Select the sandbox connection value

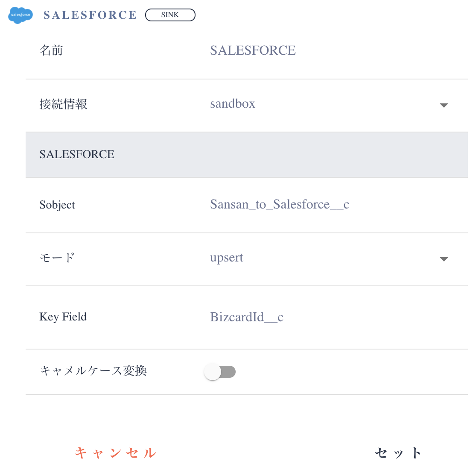(233, 104)
